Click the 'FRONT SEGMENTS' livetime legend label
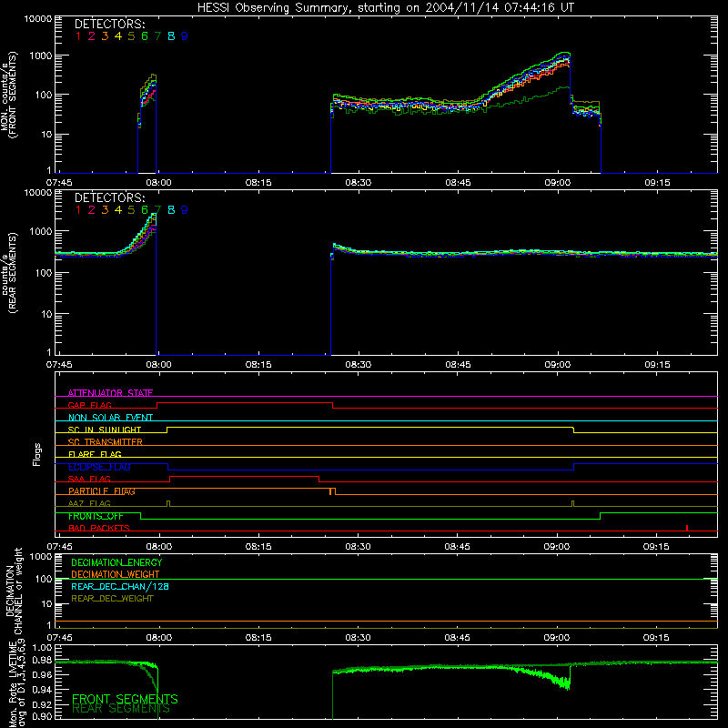This screenshot has width=728, height=728. point(125,699)
